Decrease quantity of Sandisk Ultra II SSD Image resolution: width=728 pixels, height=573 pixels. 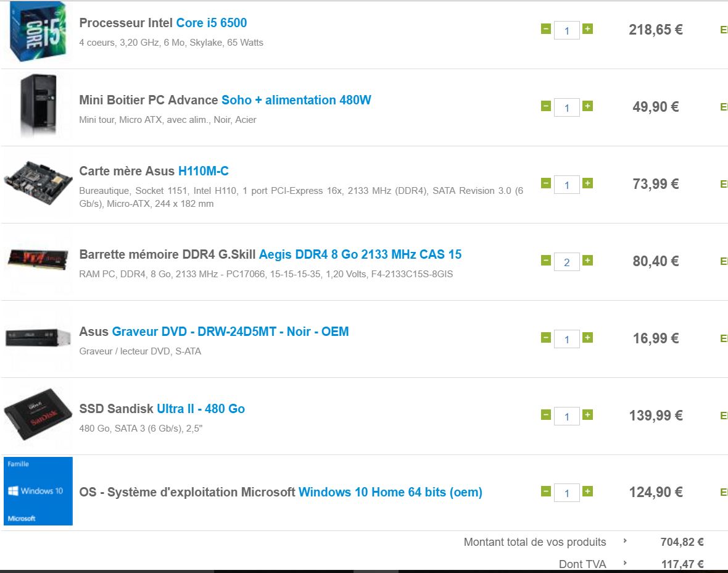pos(546,414)
